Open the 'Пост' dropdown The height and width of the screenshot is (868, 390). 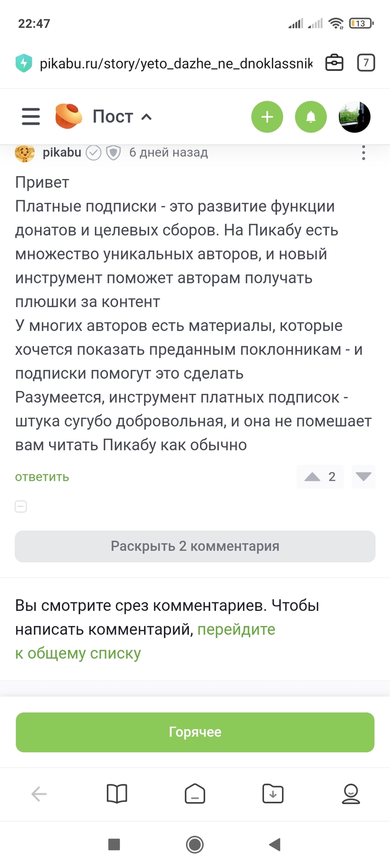123,117
